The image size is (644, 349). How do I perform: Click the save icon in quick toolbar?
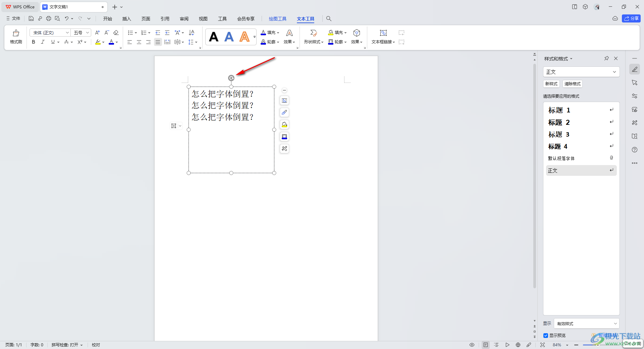31,18
